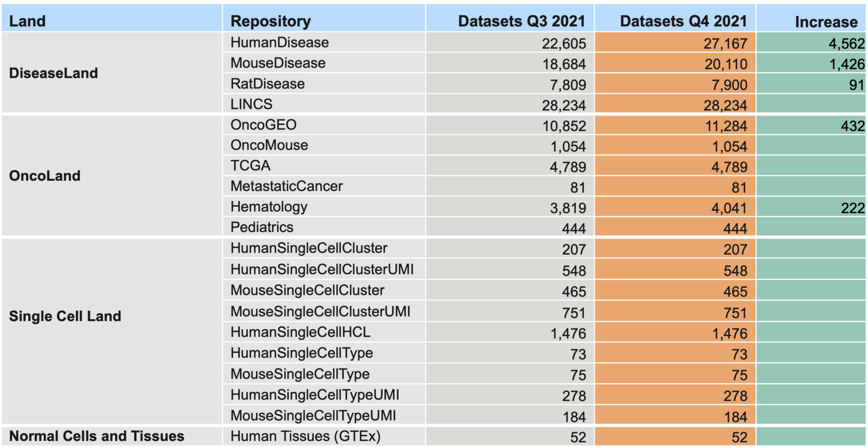The width and height of the screenshot is (868, 447).
Task: Select the LINCS repository cell
Action: click(x=251, y=104)
